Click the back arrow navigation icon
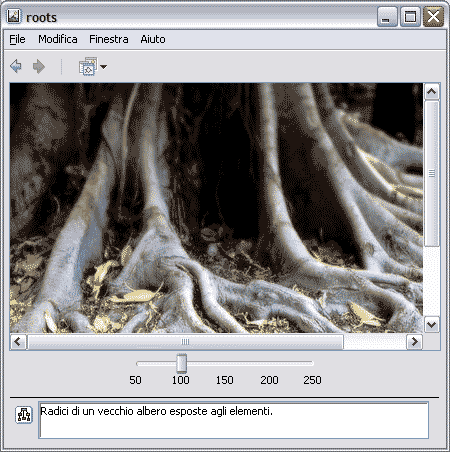450x452 pixels. 16,66
